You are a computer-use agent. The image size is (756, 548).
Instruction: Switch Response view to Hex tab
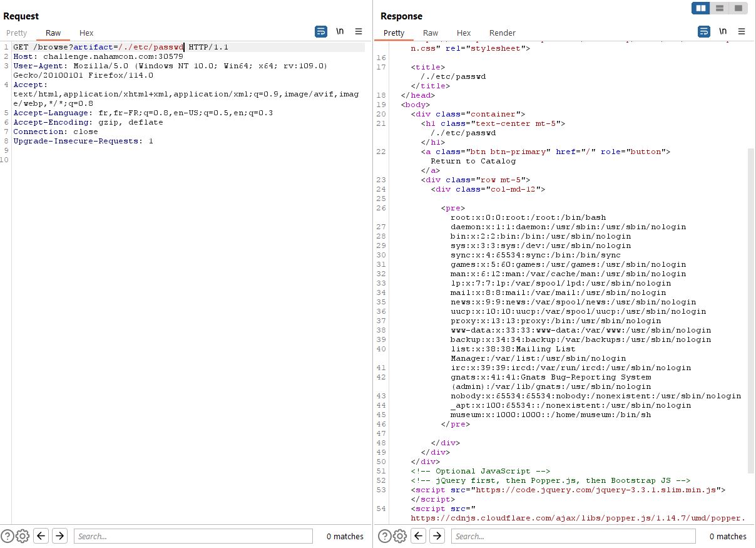[464, 33]
